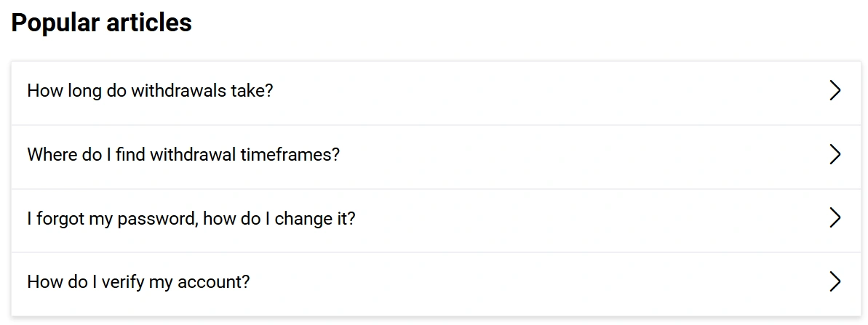868x325 pixels.
Task: Click the word "Popular" in the heading
Action: [x=55, y=23]
